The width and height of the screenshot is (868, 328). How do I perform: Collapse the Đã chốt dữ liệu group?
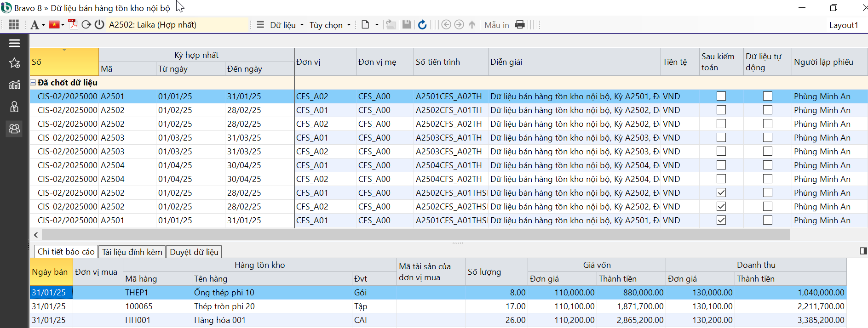pyautogui.click(x=33, y=83)
